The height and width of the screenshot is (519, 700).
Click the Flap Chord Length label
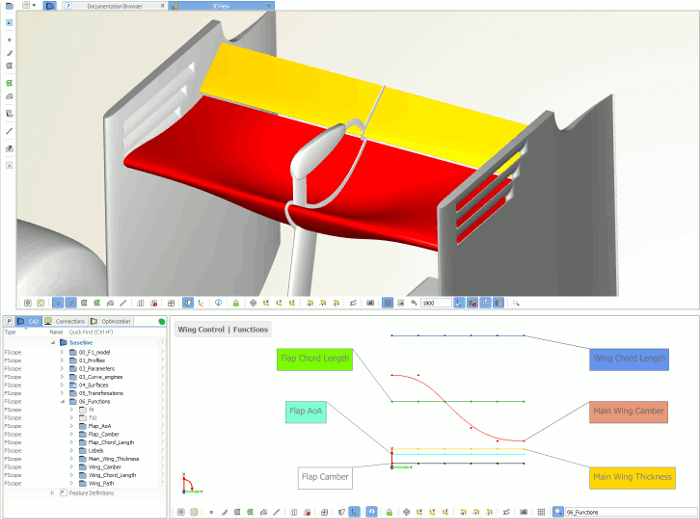pyautogui.click(x=315, y=359)
